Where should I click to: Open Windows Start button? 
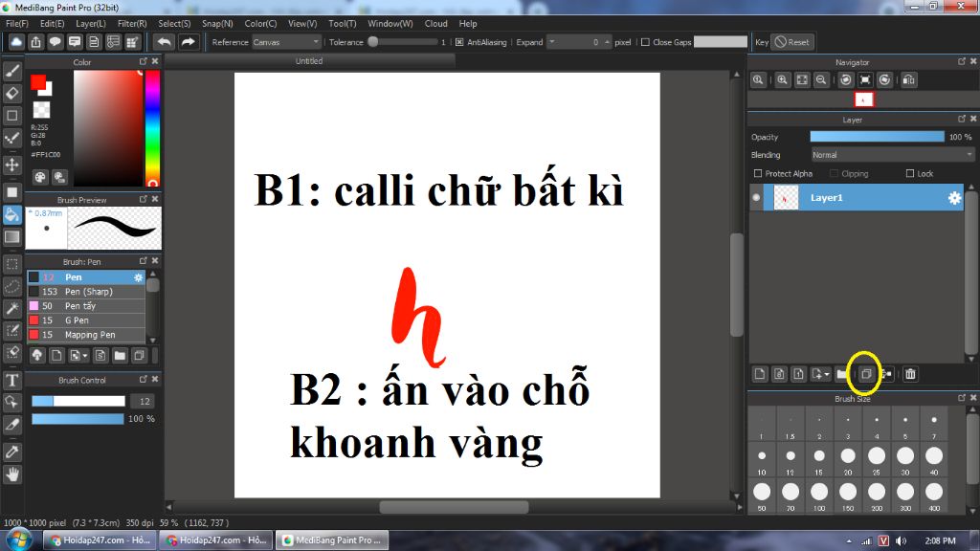[19, 540]
